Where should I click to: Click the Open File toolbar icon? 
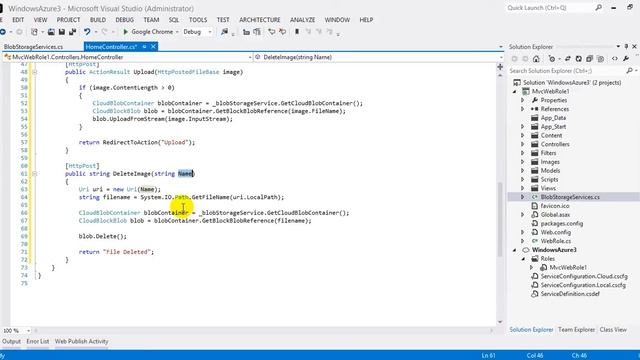pyautogui.click(x=51, y=32)
